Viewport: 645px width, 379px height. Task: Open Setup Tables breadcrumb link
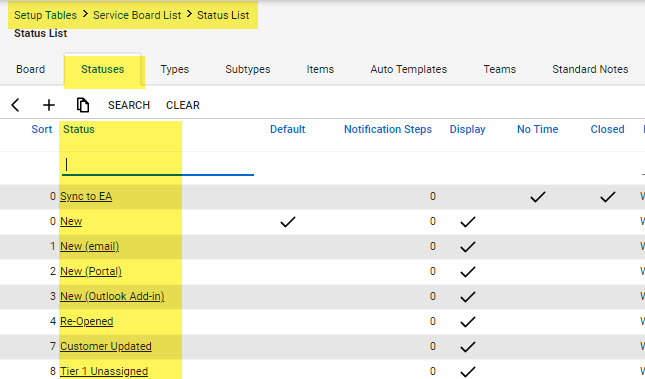pos(45,15)
